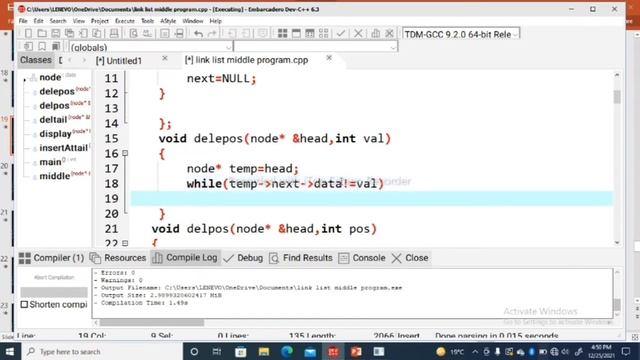Click the compile log horizontal scrollbar thumb

click(152, 322)
